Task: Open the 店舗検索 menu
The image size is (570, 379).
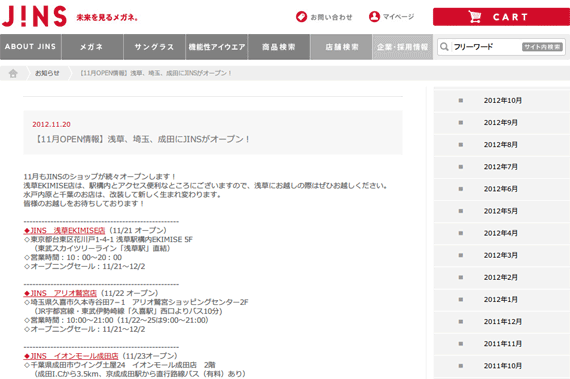Action: [x=341, y=47]
